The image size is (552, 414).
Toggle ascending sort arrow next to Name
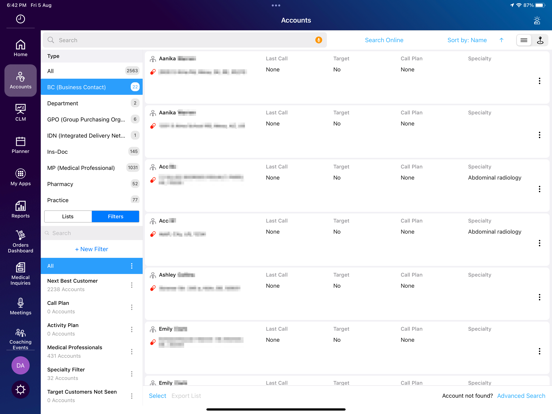501,40
